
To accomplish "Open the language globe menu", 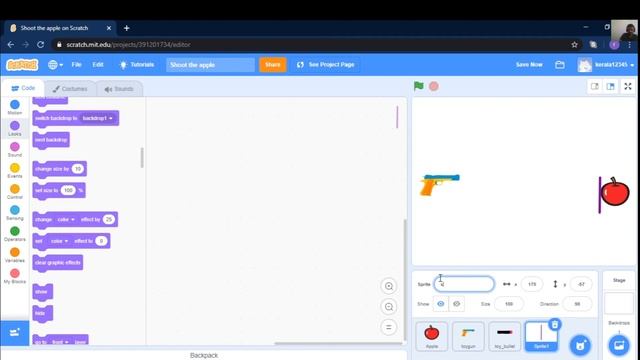I will [x=55, y=64].
